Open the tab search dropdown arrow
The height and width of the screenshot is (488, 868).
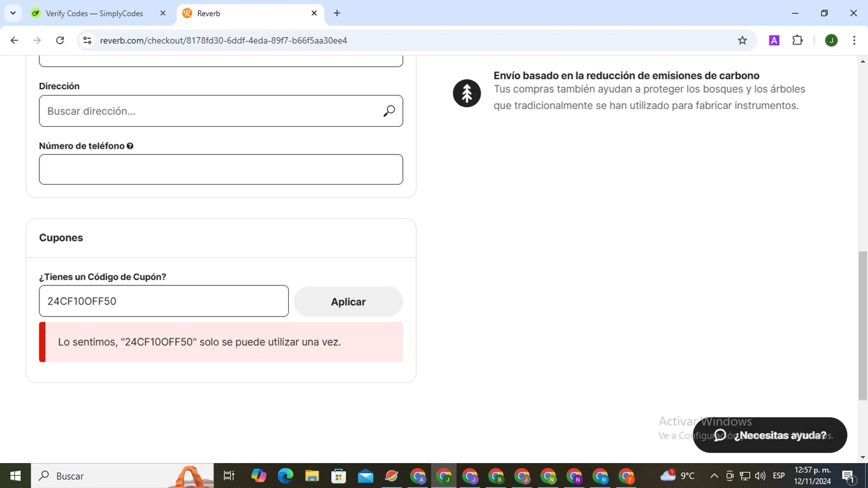13,13
